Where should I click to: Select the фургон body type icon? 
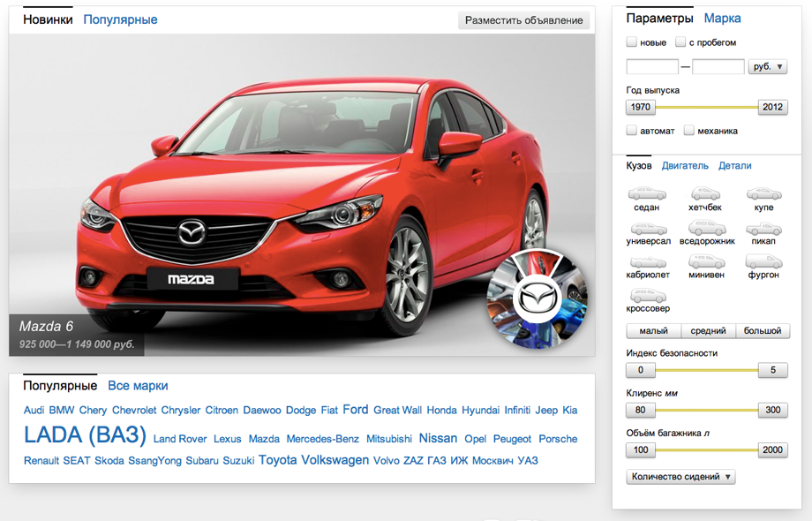click(x=763, y=261)
